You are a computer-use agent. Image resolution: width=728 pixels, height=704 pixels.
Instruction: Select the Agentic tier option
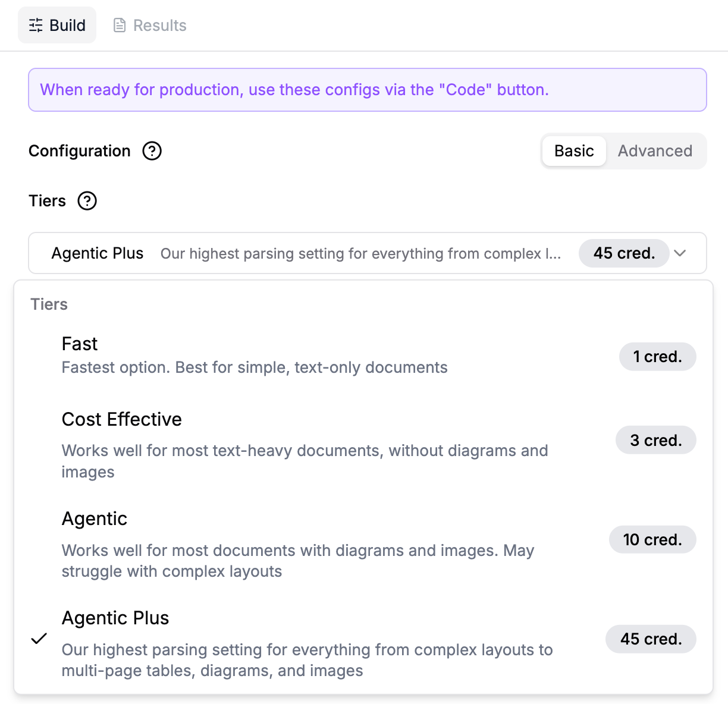click(297, 544)
